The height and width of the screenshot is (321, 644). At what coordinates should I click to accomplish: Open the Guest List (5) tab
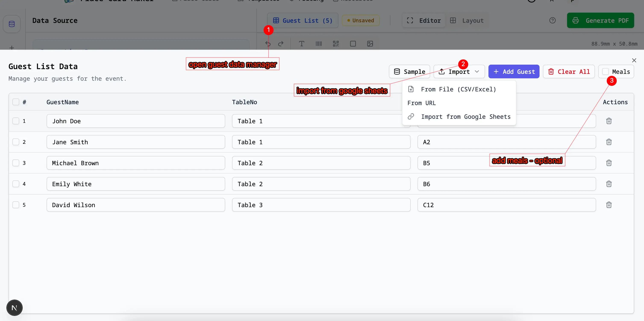click(303, 21)
